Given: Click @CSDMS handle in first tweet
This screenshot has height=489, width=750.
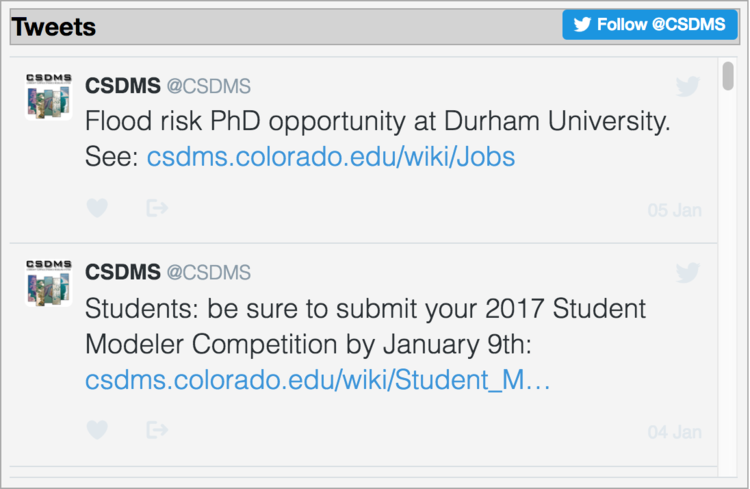Looking at the screenshot, I should [208, 86].
